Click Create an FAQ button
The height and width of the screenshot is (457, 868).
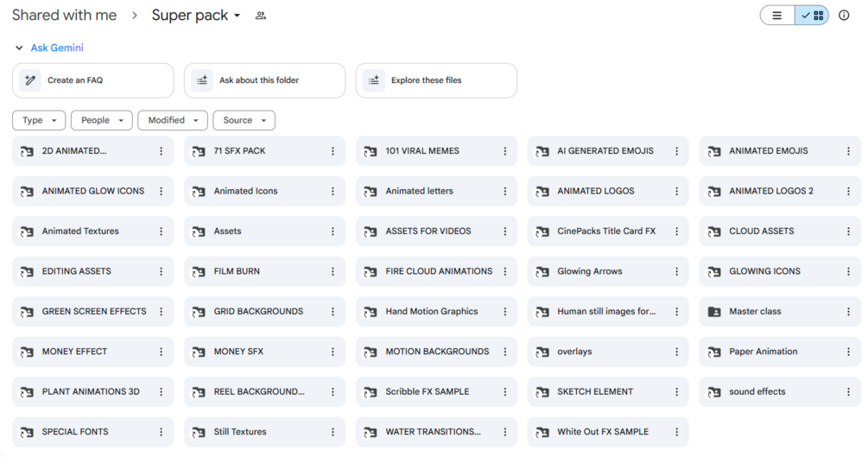tap(93, 80)
